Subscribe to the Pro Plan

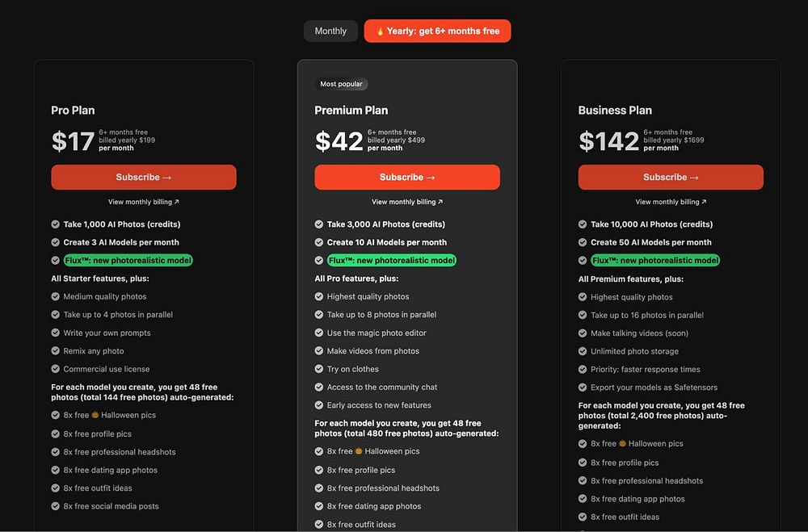pos(144,178)
